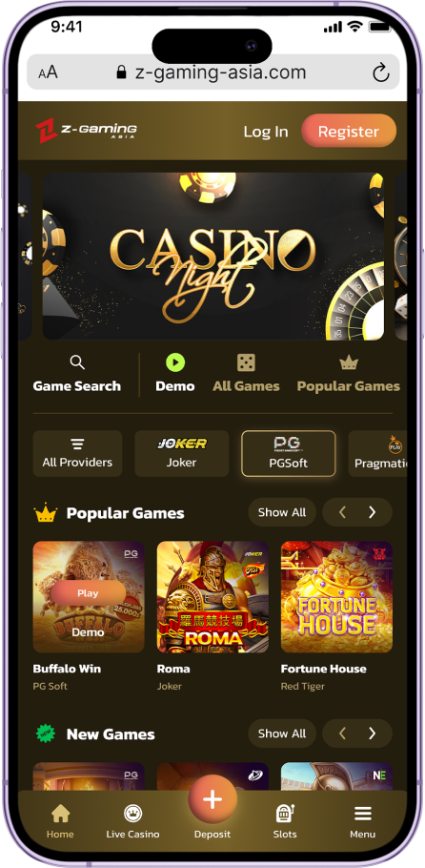Select the Demo play icon
This screenshot has height=868, width=425.
click(175, 362)
